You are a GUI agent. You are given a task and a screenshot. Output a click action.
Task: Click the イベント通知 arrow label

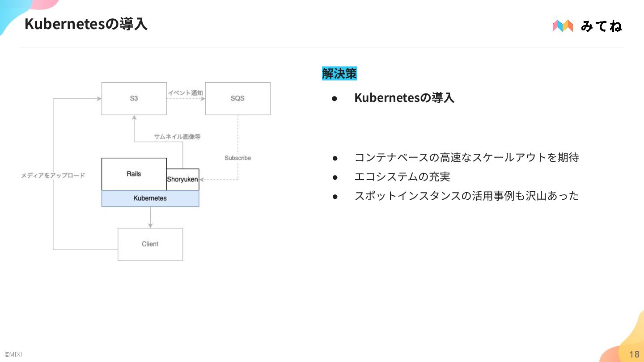(x=186, y=93)
